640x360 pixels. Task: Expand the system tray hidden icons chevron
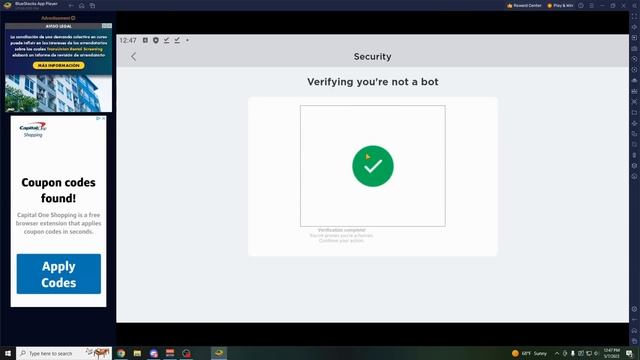[x=557, y=353]
